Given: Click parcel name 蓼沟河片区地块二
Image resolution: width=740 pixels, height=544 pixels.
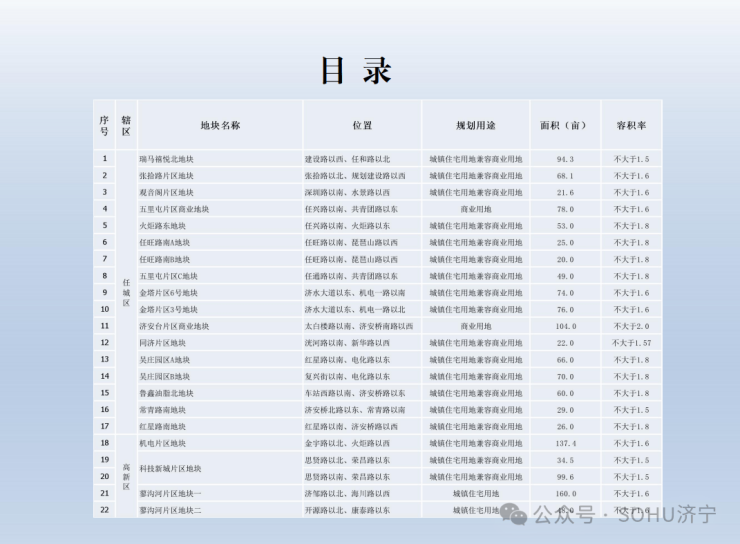Looking at the screenshot, I should tap(170, 510).
